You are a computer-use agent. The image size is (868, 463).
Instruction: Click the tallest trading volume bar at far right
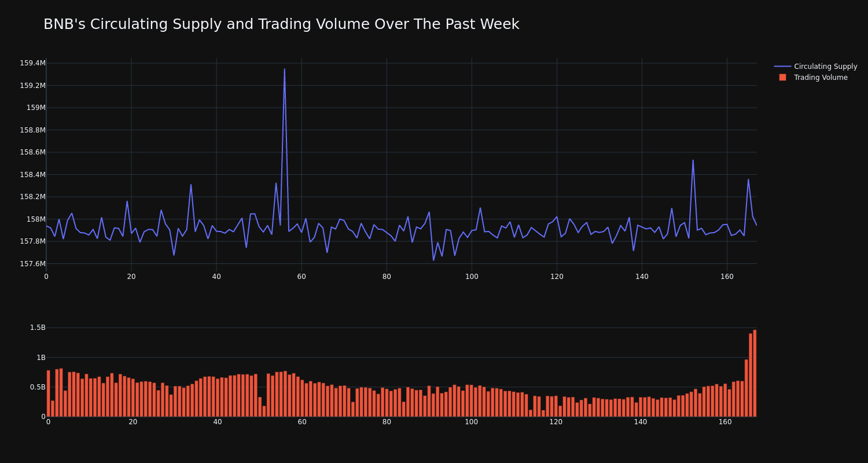click(x=755, y=373)
